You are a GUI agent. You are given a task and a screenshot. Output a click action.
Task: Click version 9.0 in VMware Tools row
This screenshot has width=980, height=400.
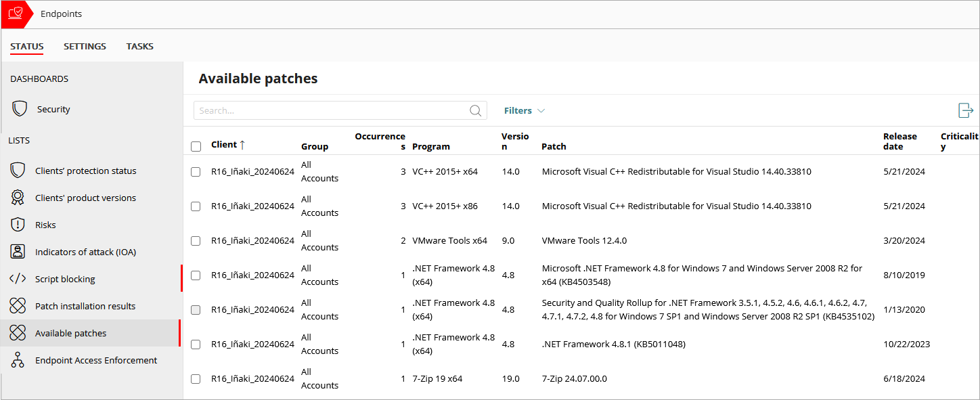[x=508, y=240]
